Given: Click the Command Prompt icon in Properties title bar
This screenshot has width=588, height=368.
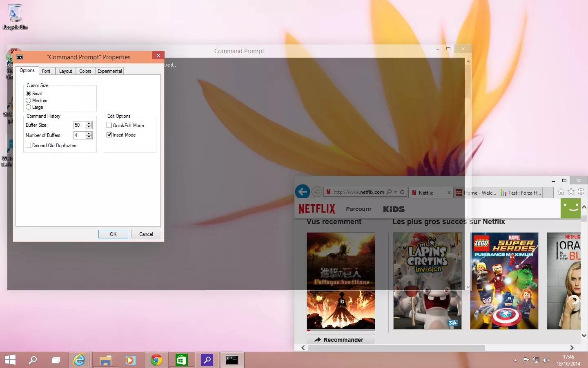Looking at the screenshot, I should click(19, 57).
